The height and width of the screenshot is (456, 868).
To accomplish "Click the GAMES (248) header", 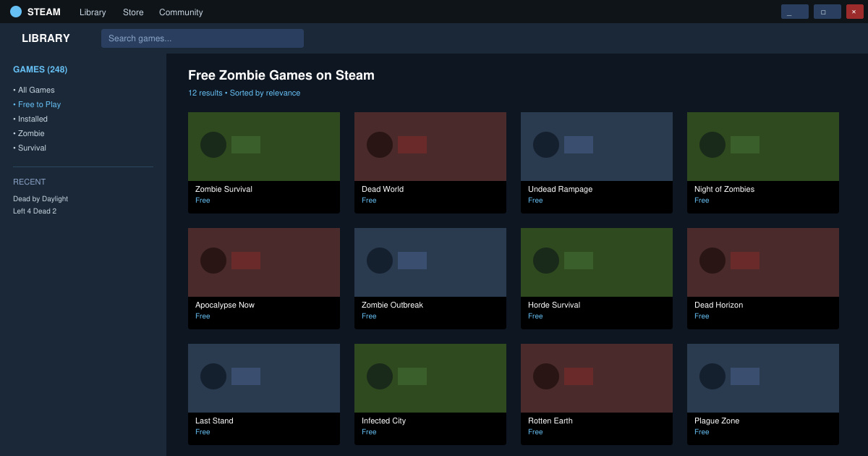I will point(40,69).
